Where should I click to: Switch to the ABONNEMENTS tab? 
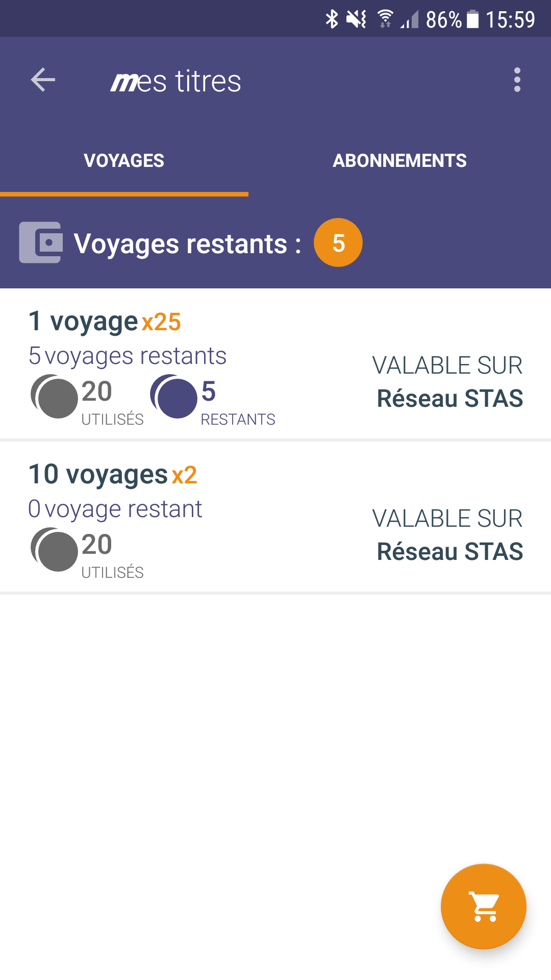click(400, 160)
